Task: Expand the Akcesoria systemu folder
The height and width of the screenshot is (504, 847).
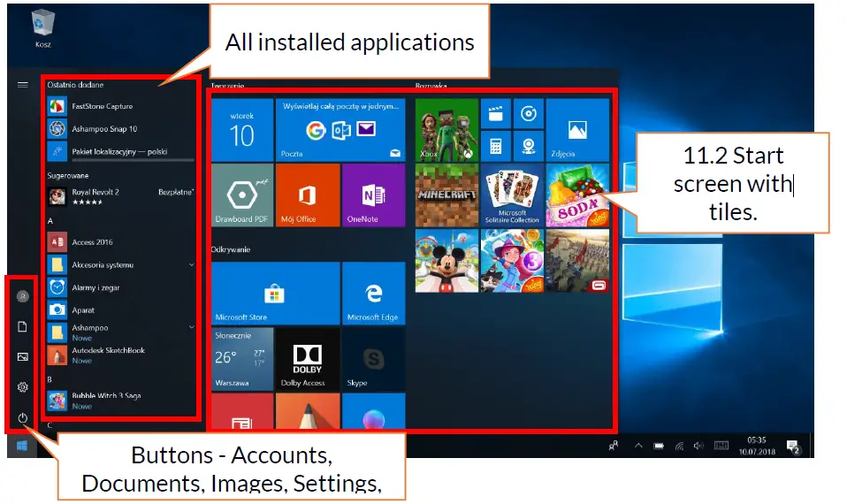Action: 120,264
